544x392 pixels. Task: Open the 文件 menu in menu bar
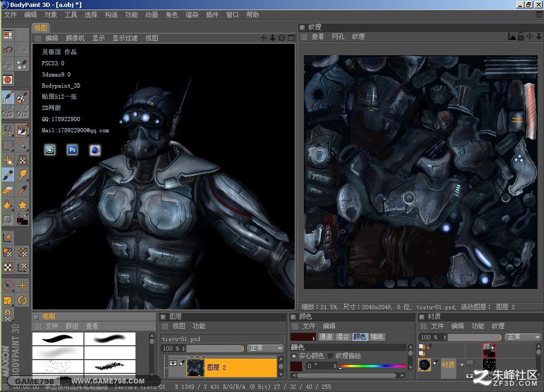point(10,14)
